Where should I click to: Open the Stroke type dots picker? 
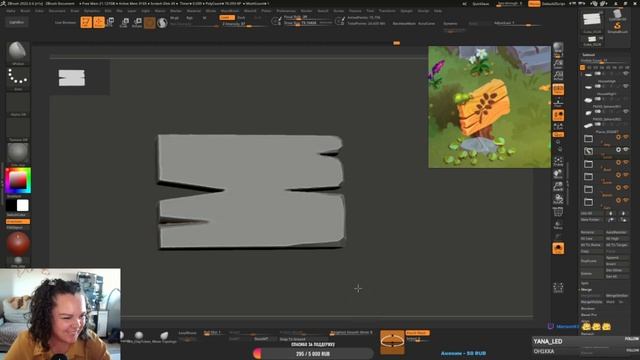click(18, 78)
